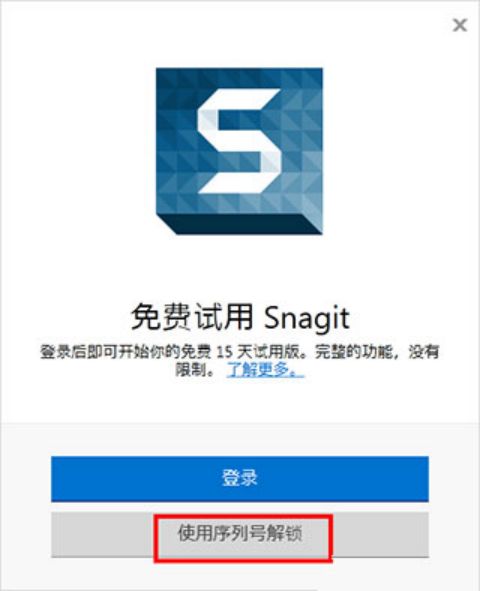
Task: Sign in to start the free trial
Action: pyautogui.click(x=240, y=479)
